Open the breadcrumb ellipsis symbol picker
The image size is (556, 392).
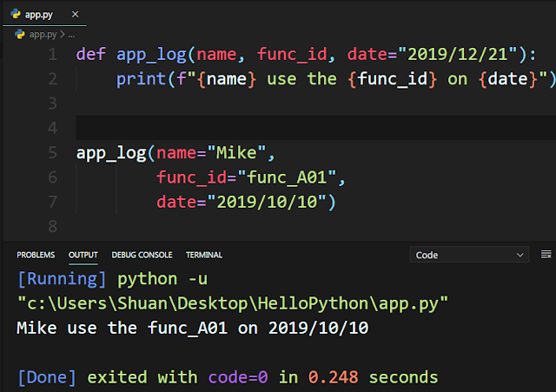71,35
